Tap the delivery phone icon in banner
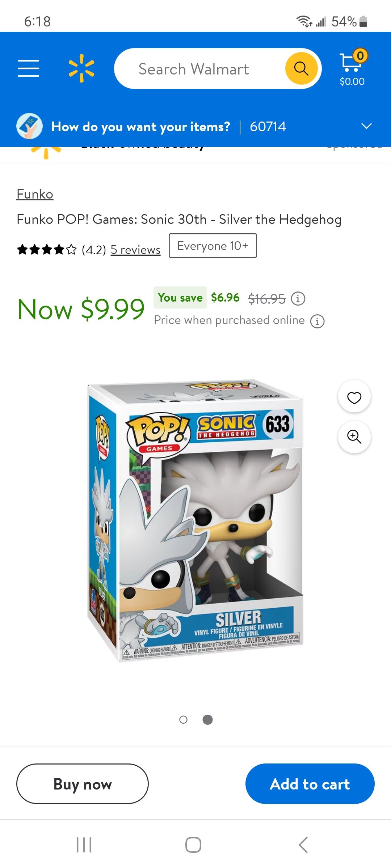 [29, 126]
